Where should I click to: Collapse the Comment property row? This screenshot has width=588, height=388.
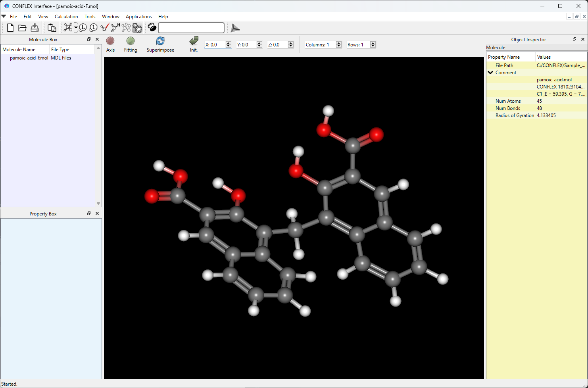(491, 73)
